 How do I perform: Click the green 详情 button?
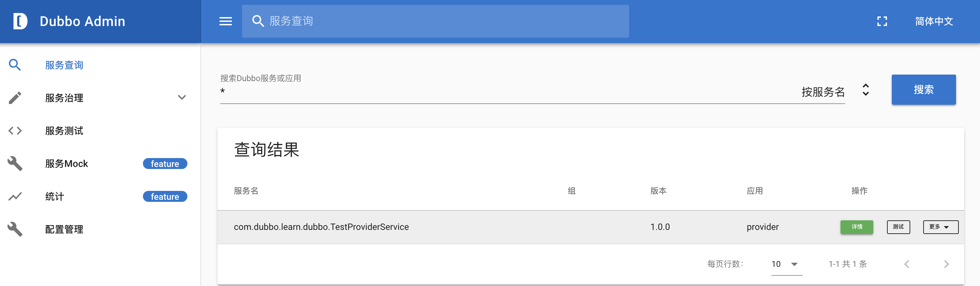pos(856,227)
